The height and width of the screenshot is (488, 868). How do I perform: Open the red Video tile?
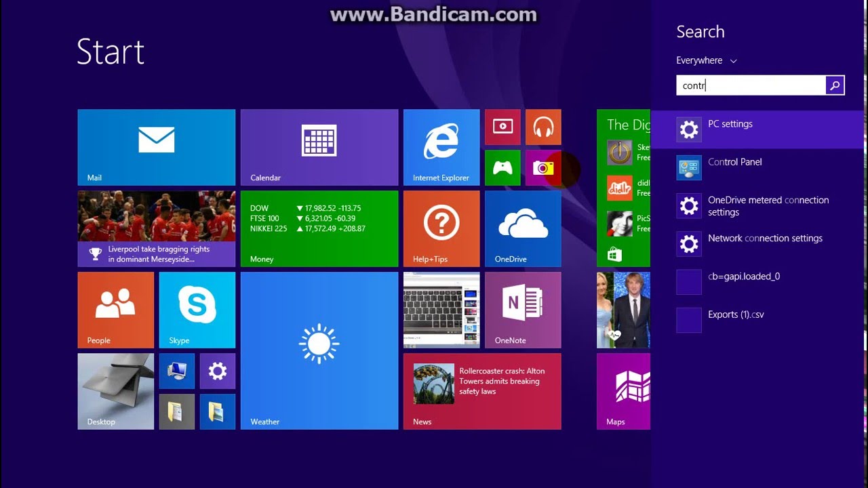click(x=502, y=127)
